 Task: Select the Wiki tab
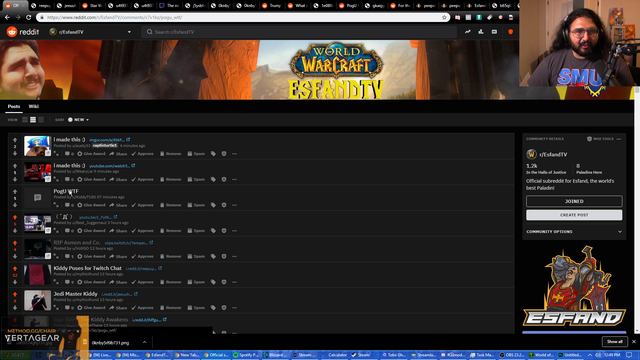(34, 107)
